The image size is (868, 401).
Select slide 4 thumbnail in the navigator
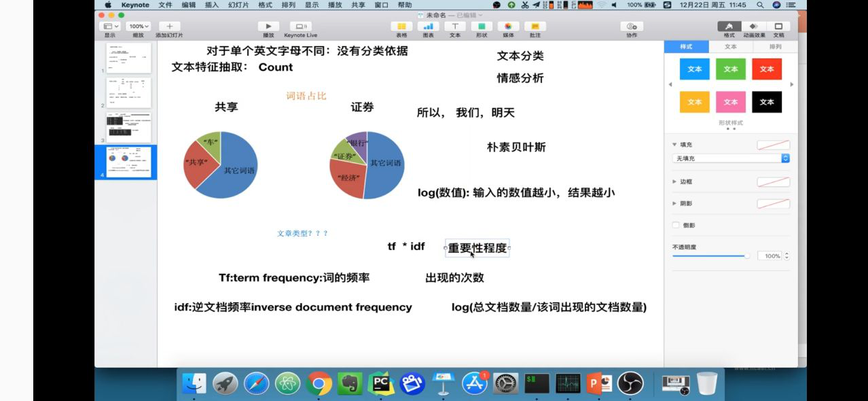coord(128,162)
